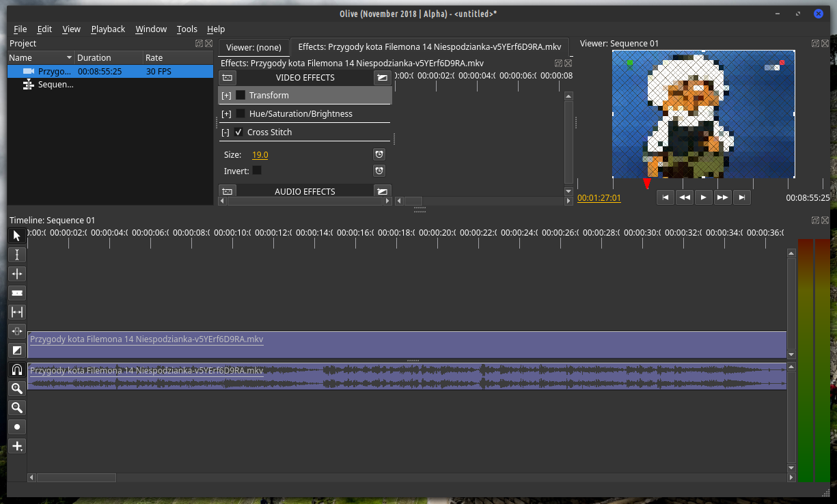Enable the Transform effect checkbox
Image resolution: width=837 pixels, height=504 pixels.
(x=241, y=95)
